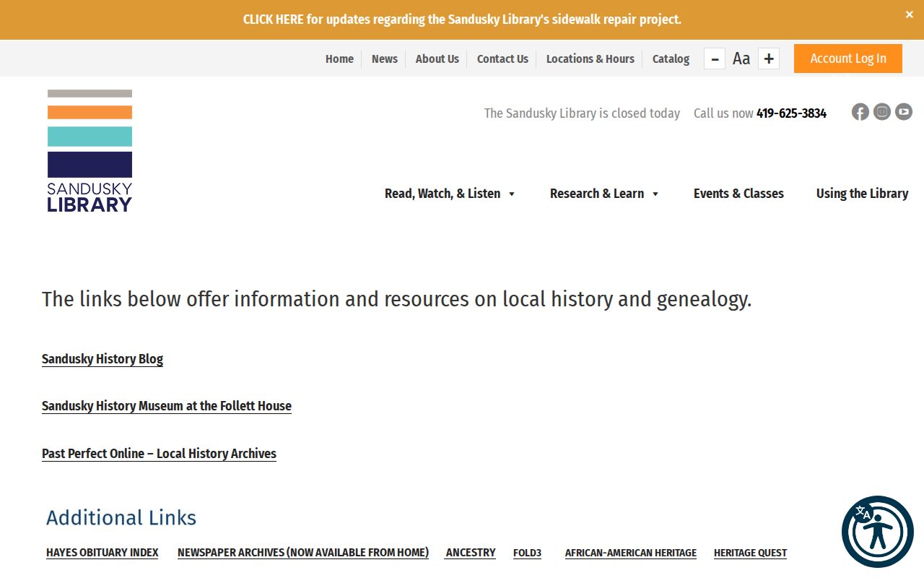Viewport: 924px width, 578px height.
Task: Open the Contact Us page
Action: pyautogui.click(x=502, y=59)
